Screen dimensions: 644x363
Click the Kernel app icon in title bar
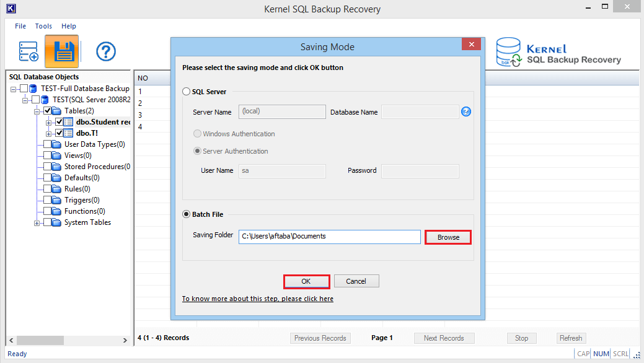click(x=10, y=9)
